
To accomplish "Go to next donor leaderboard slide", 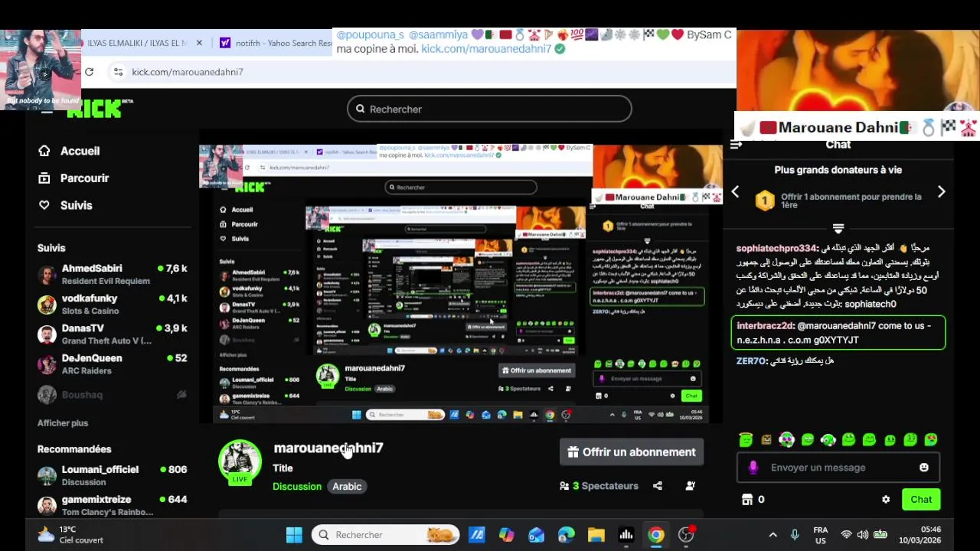I will click(x=942, y=192).
